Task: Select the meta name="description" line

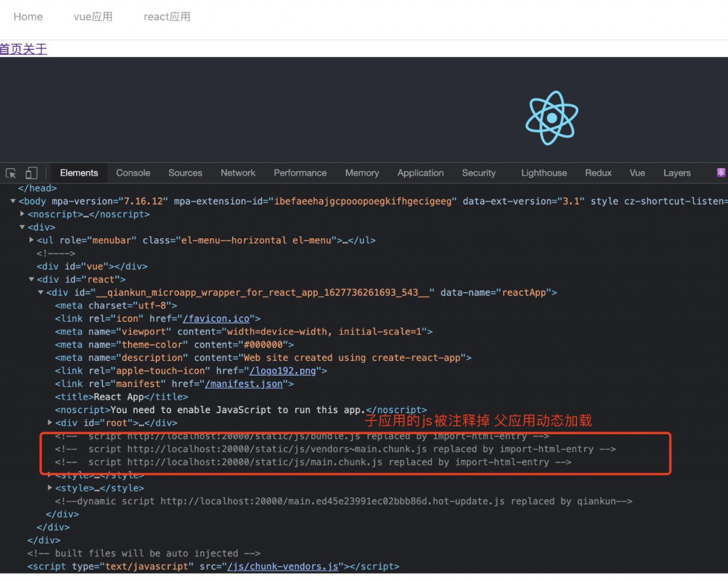Action: (263, 358)
